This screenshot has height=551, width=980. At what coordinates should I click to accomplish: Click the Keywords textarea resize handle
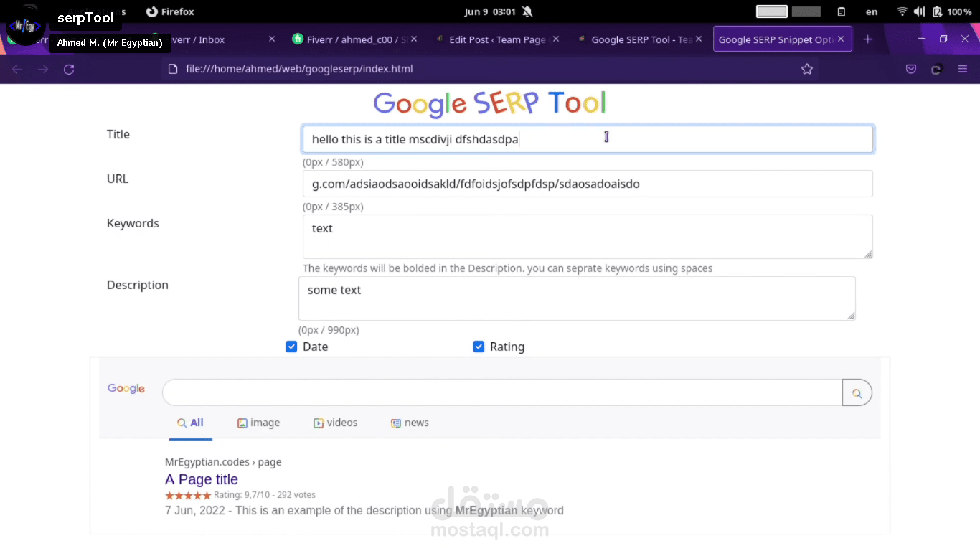(x=868, y=254)
